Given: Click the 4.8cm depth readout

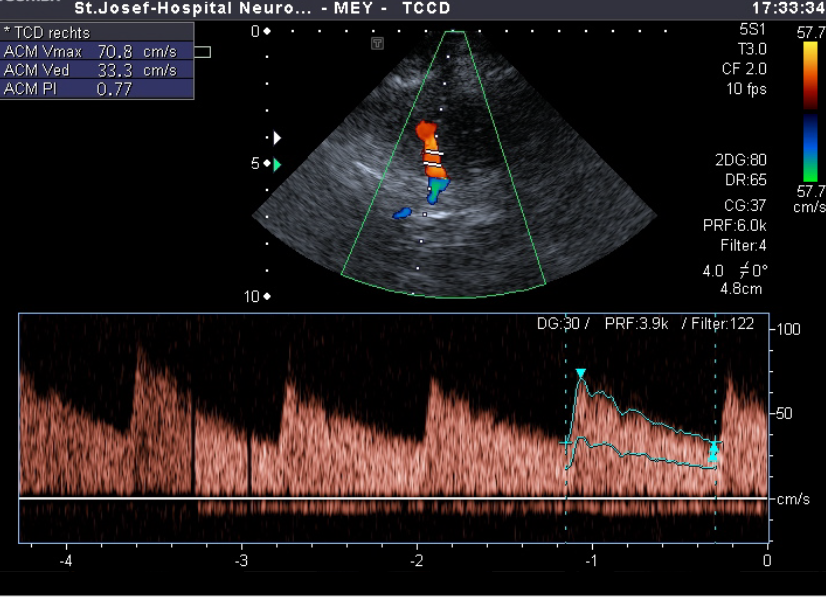Looking at the screenshot, I should click(x=741, y=289).
